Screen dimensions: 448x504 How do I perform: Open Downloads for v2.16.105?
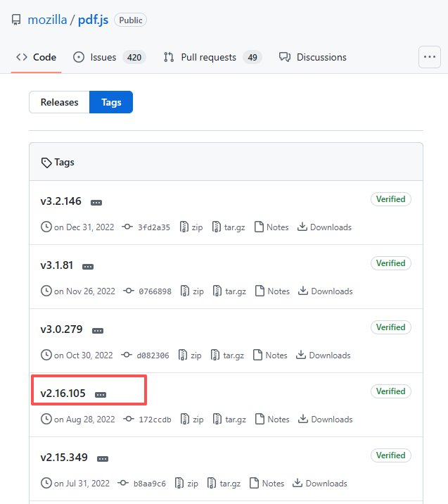point(326,419)
